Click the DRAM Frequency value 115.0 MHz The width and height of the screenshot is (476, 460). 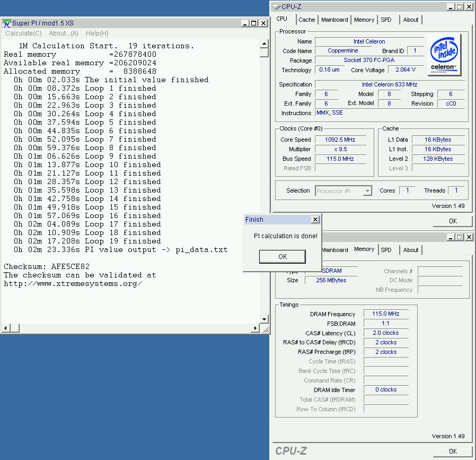point(386,314)
